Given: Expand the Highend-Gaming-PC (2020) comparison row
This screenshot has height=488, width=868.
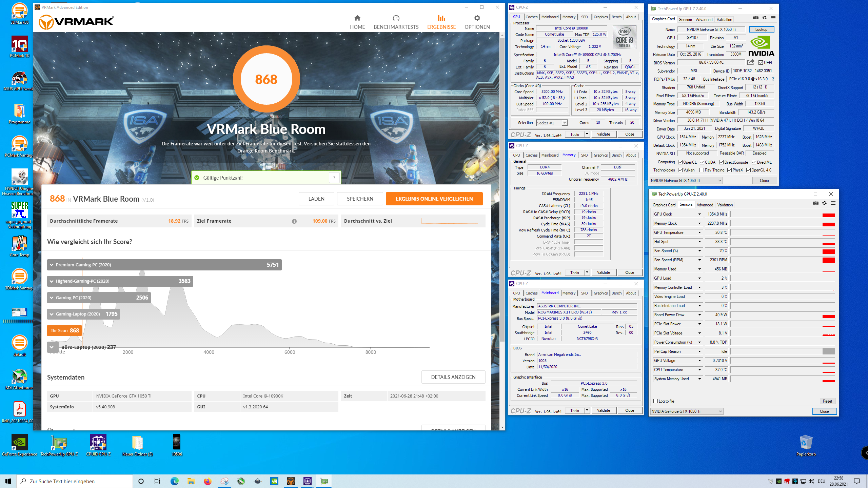Looking at the screenshot, I should (x=52, y=281).
